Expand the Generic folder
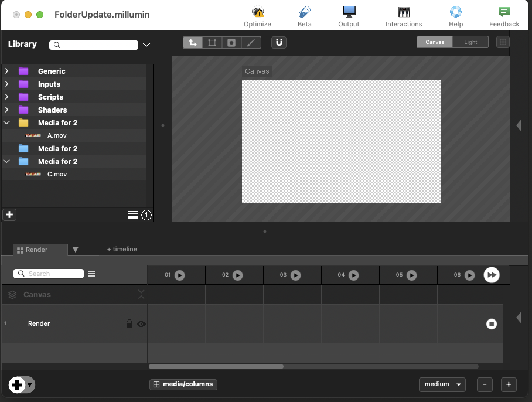The height and width of the screenshot is (402, 532). (x=6, y=71)
